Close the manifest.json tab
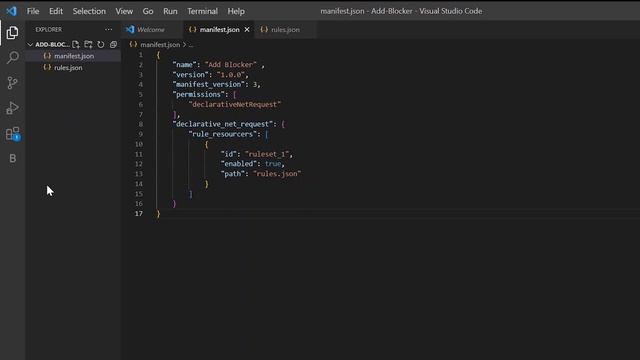640x360 pixels. 247,29
